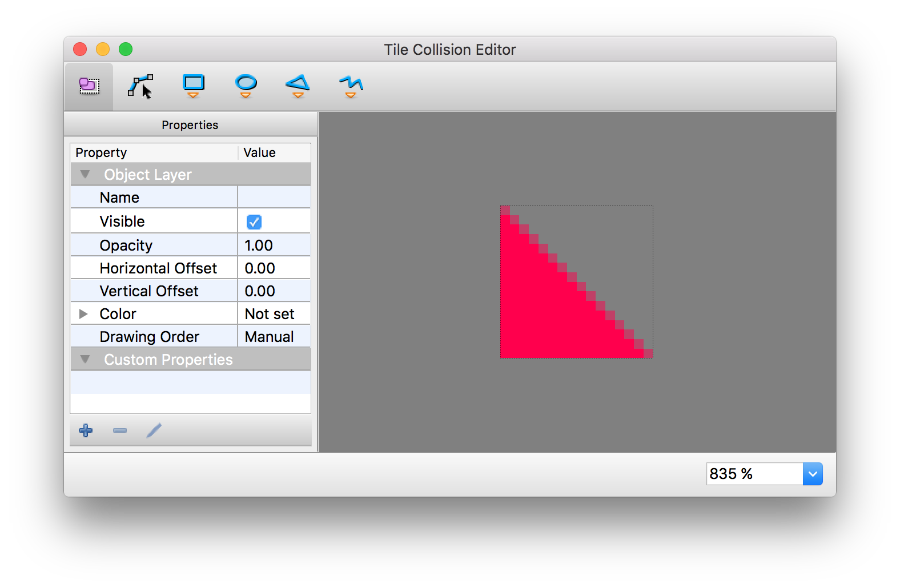Choose the Edit Polygons tool
This screenshot has width=900, height=588.
click(140, 86)
